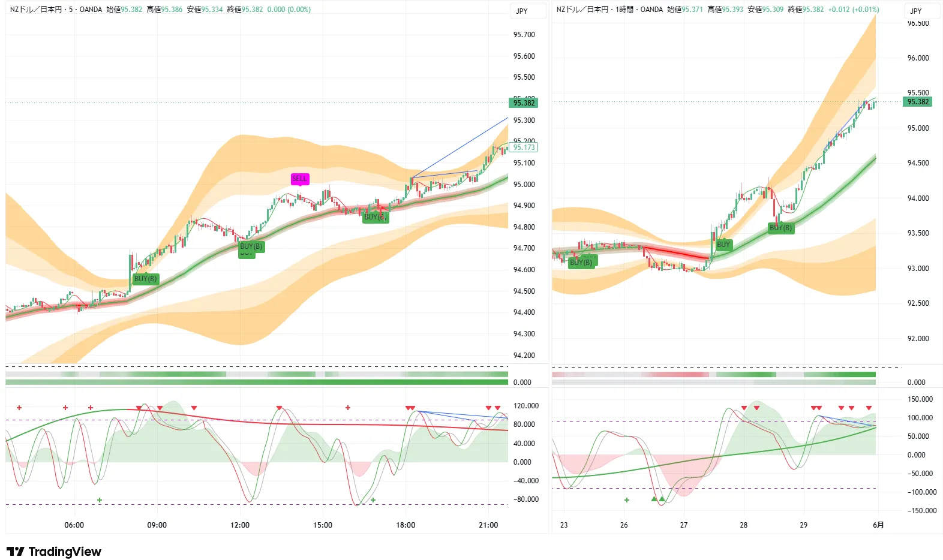This screenshot has width=943, height=560.
Task: Select the 95.173 outlined price label
Action: (524, 147)
